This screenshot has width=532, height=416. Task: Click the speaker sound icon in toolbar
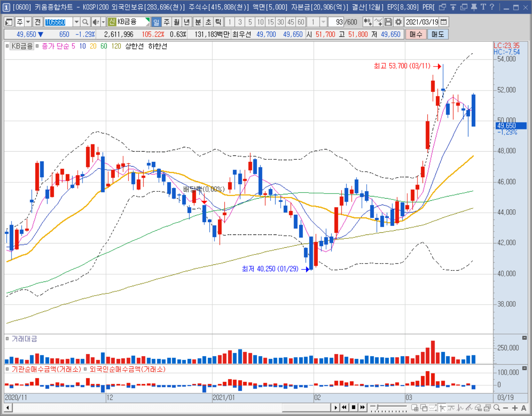(x=96, y=22)
